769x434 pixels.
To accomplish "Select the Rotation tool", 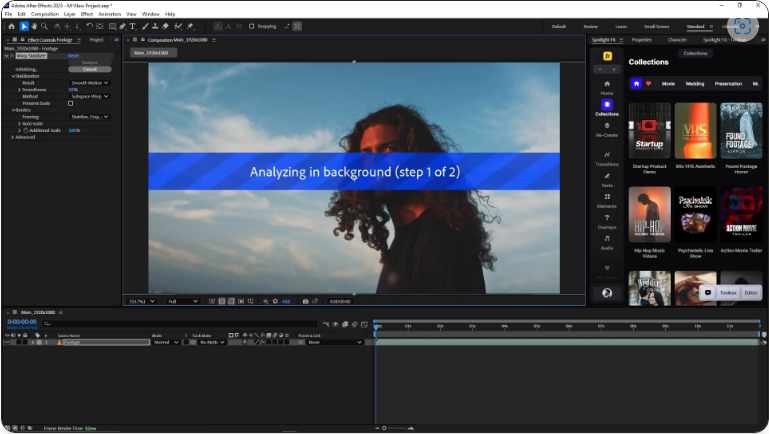I will coord(89,26).
